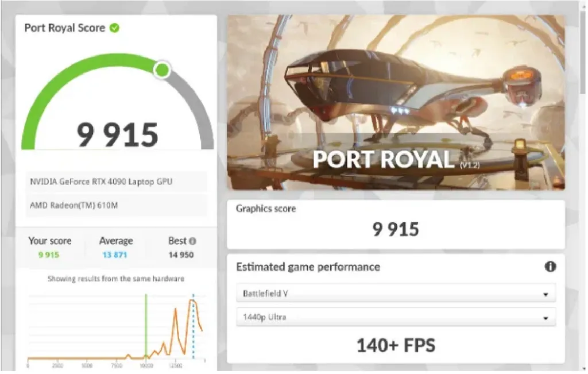Expand the Battlefield V game dropdown
This screenshot has height=374, width=588.
pyautogui.click(x=396, y=294)
